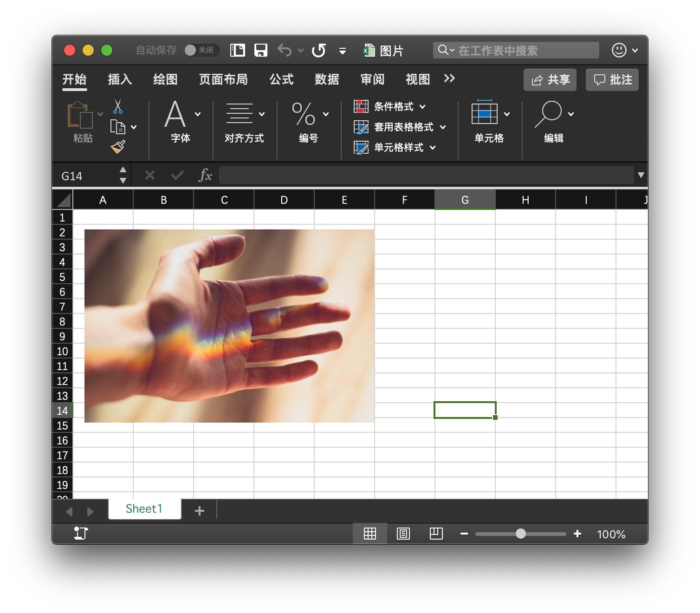This screenshot has height=613, width=700.
Task: Click the smiley feedback icon
Action: click(619, 50)
